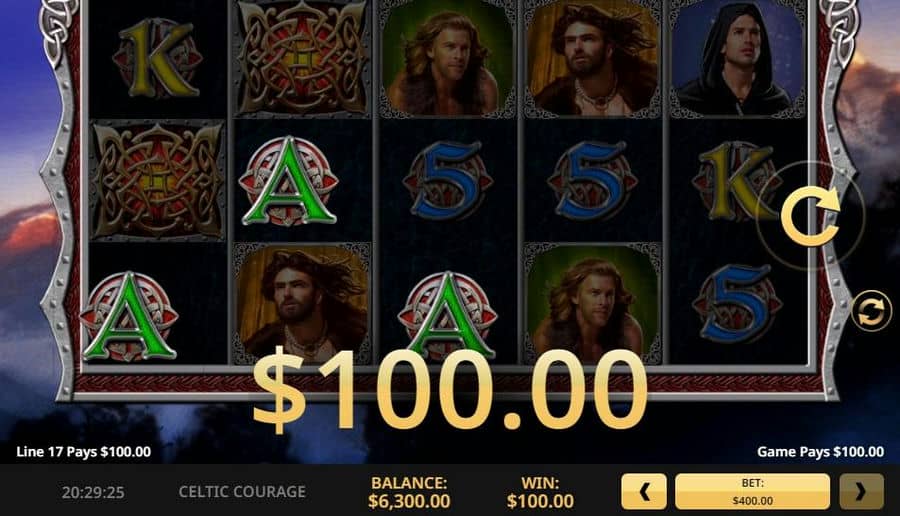Dismiss the large $100.00 win banner
The width and height of the screenshot is (900, 516).
click(450, 390)
